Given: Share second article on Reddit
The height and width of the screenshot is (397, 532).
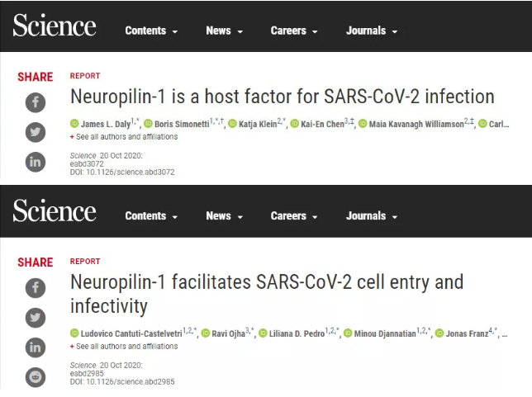Looking at the screenshot, I should click(x=36, y=377).
